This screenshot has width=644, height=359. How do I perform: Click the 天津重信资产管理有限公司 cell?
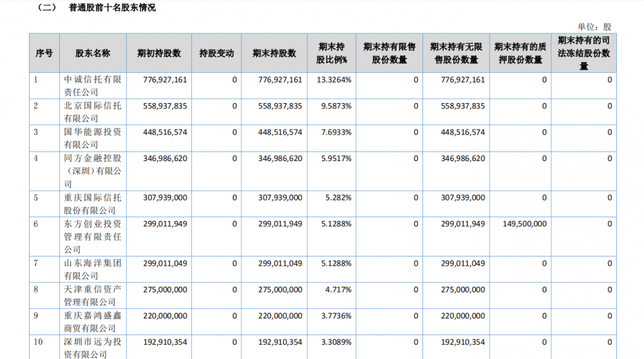[x=93, y=296]
